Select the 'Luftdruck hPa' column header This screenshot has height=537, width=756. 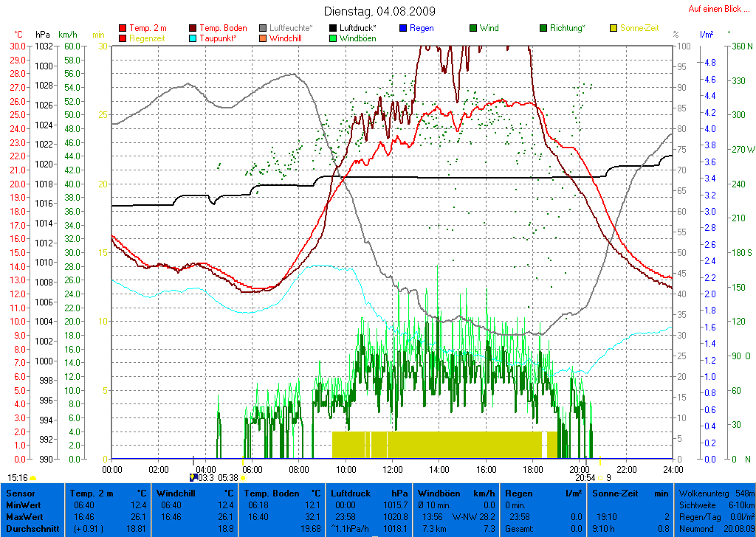pyautogui.click(x=369, y=493)
